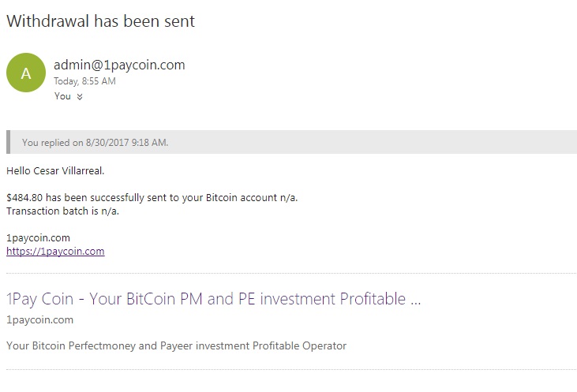Viewport: 577px width, 392px height.
Task: Expand recipient details chevron beside You
Action: click(80, 97)
